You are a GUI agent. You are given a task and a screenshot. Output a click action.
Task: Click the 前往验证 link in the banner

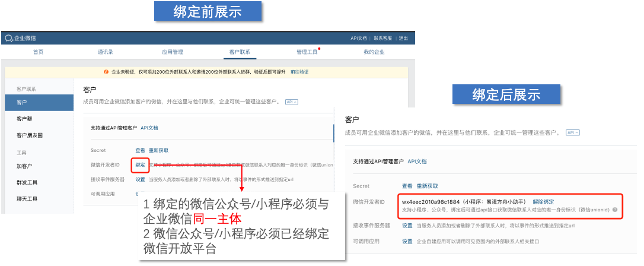[x=299, y=72]
